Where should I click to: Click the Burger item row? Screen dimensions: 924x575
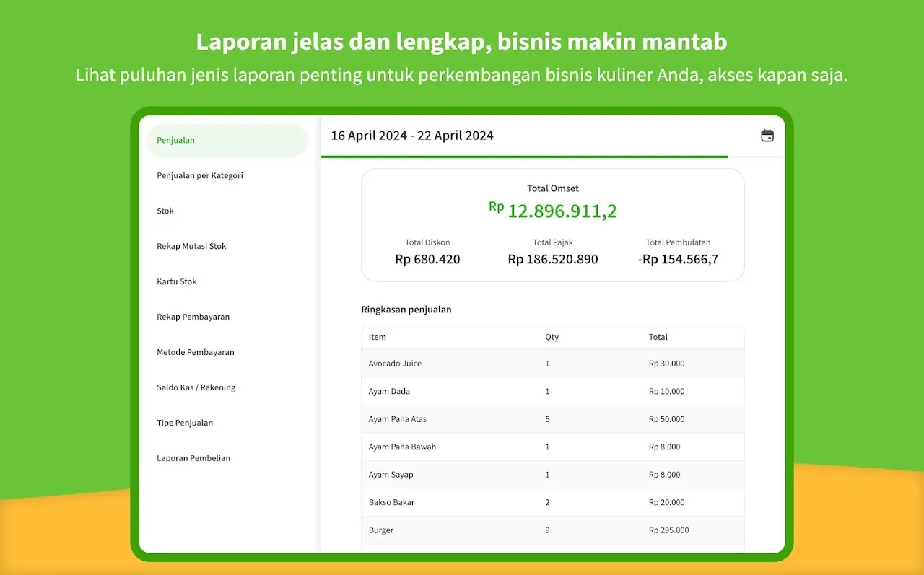tap(552, 530)
